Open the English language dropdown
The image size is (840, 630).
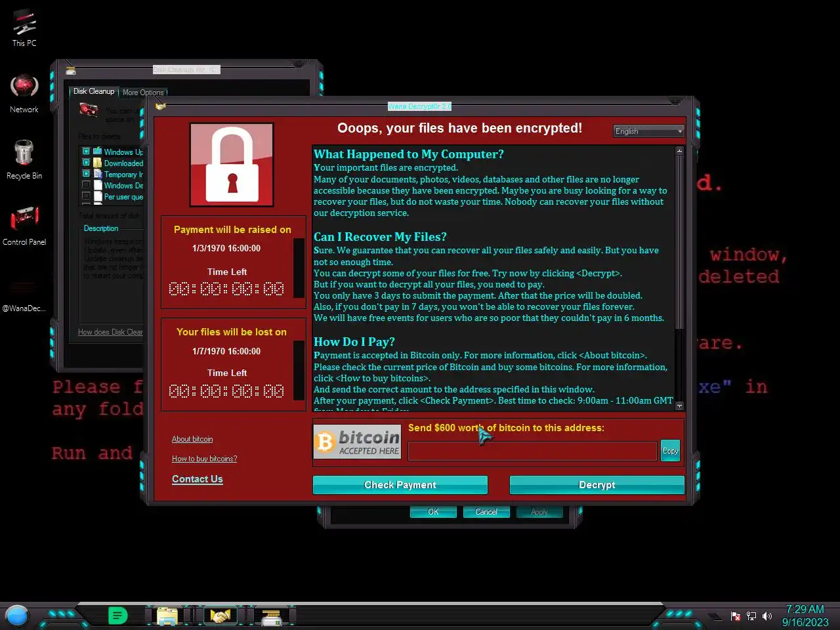(x=649, y=131)
